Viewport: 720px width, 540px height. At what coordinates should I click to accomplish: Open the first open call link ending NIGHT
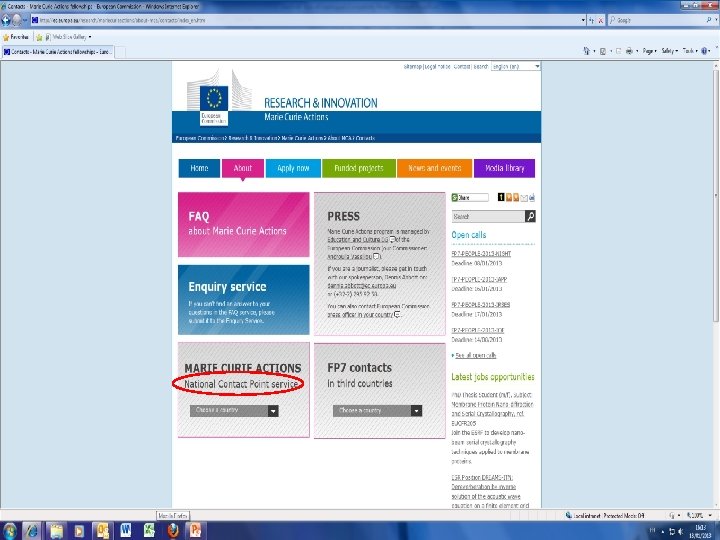click(481, 253)
